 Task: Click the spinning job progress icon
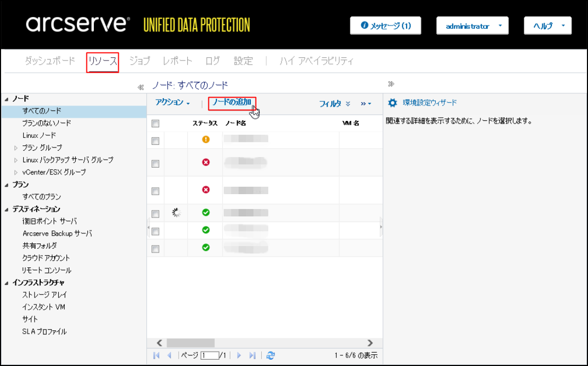click(x=176, y=213)
